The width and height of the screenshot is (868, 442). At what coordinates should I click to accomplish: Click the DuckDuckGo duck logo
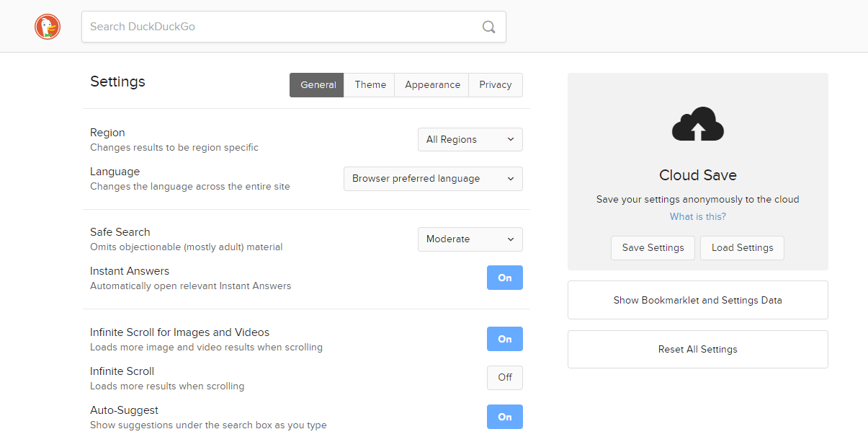click(48, 27)
